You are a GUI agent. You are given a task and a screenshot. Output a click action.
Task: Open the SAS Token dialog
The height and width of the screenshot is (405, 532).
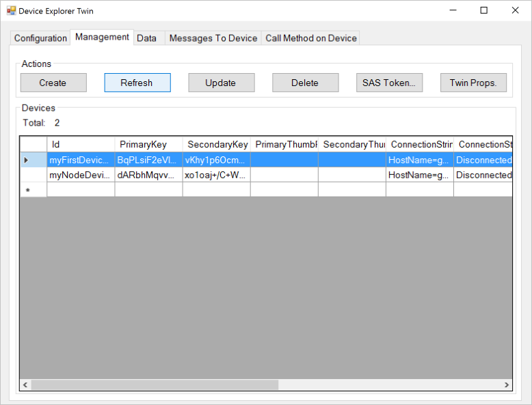coord(390,83)
